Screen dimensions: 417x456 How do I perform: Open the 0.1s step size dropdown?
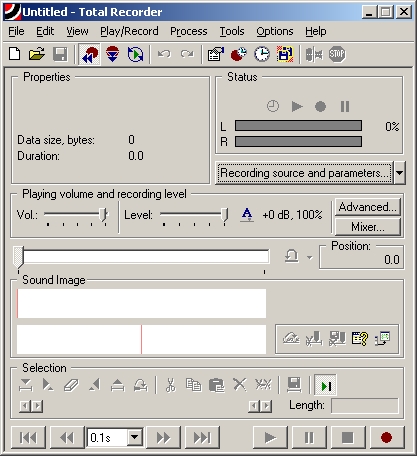135,437
